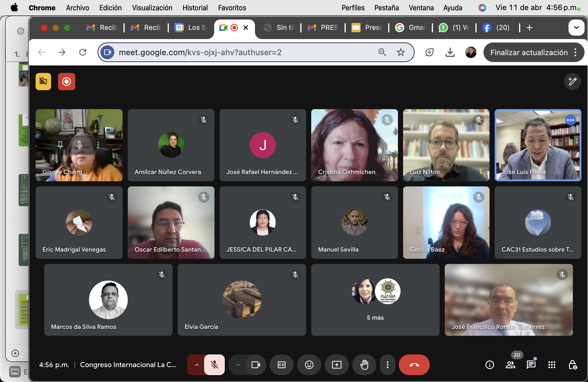Click the red recording indicator icon

(x=66, y=82)
